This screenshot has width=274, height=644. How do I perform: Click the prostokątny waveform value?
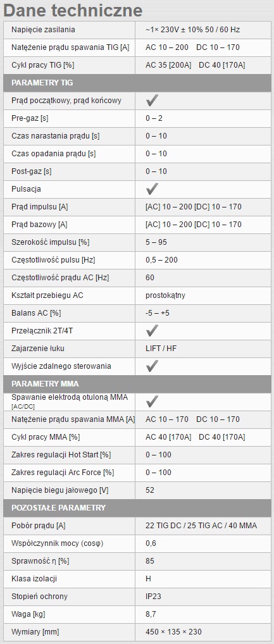coord(165,295)
